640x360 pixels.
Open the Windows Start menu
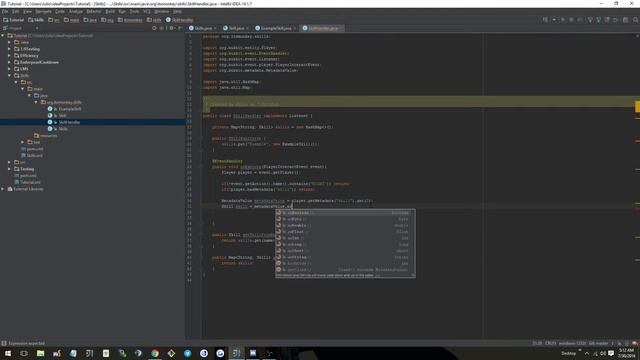point(8,353)
